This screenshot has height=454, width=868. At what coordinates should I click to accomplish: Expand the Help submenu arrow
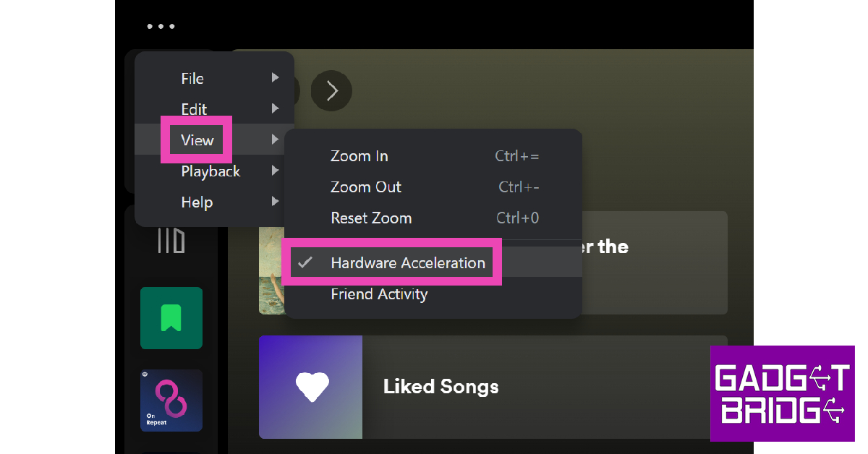276,202
